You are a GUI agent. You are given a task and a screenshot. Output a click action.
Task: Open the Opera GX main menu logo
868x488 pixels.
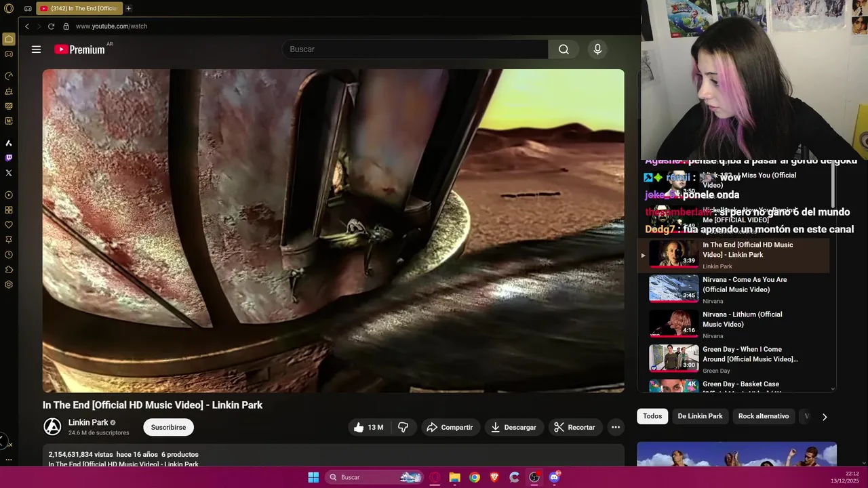(x=9, y=9)
